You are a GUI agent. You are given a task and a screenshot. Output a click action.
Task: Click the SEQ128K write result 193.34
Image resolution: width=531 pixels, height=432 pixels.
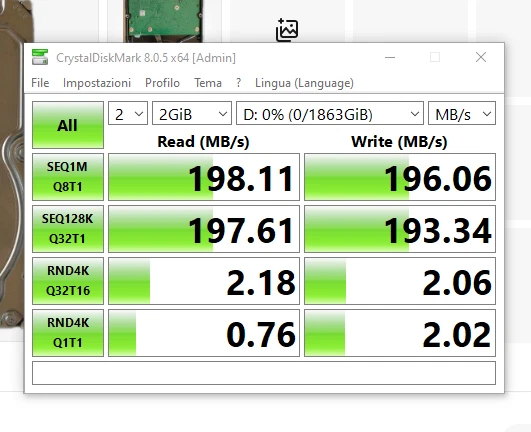click(400, 229)
